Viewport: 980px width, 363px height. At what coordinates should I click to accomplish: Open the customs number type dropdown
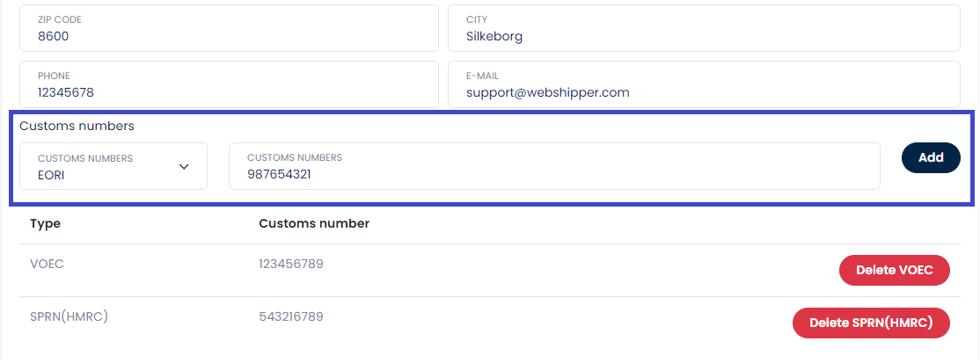(113, 166)
